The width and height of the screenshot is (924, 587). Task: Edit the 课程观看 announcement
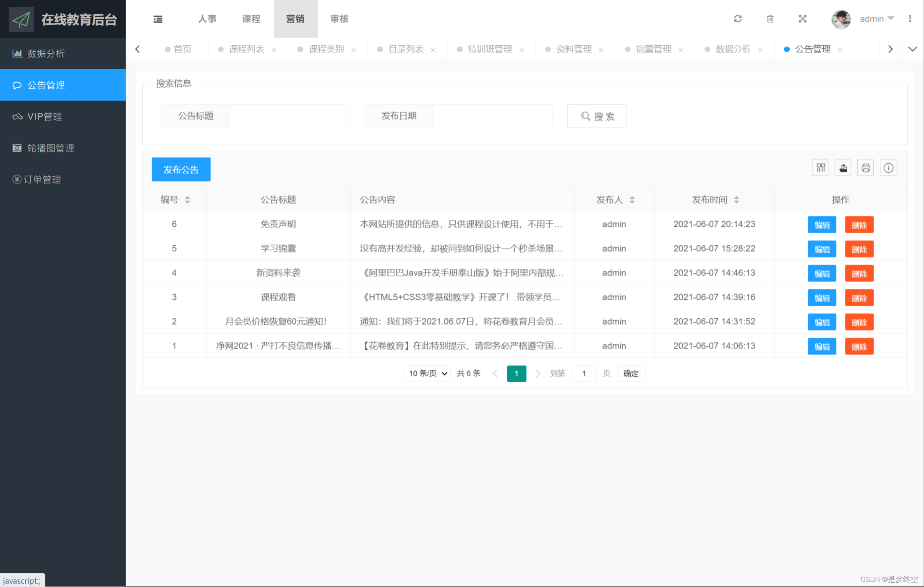tap(822, 298)
